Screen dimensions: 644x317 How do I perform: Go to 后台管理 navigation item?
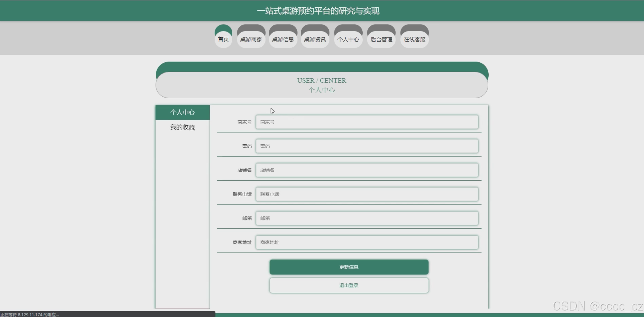tap(381, 39)
